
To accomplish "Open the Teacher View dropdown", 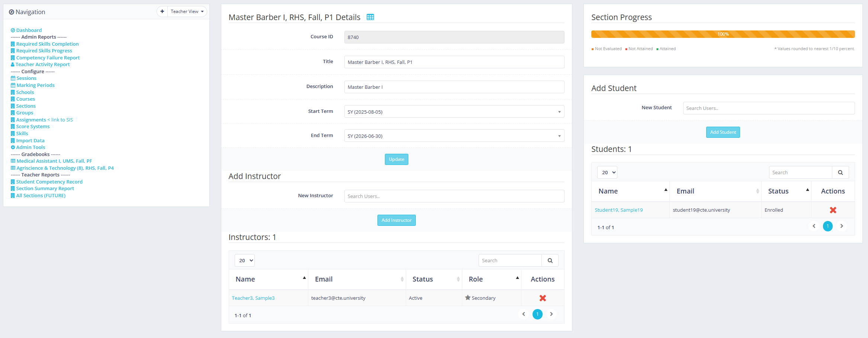I will click(187, 12).
